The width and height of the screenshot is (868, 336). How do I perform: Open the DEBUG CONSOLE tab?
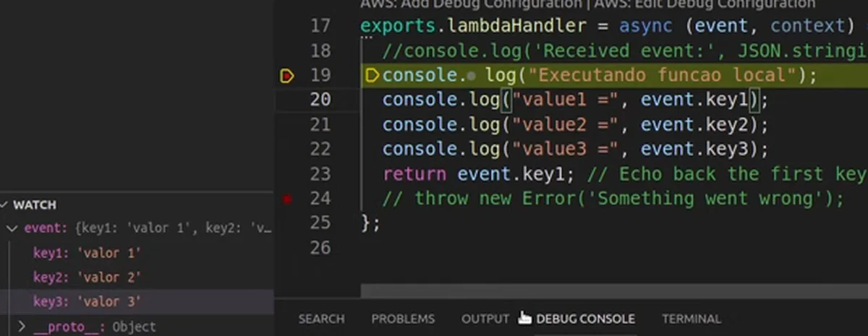point(585,319)
